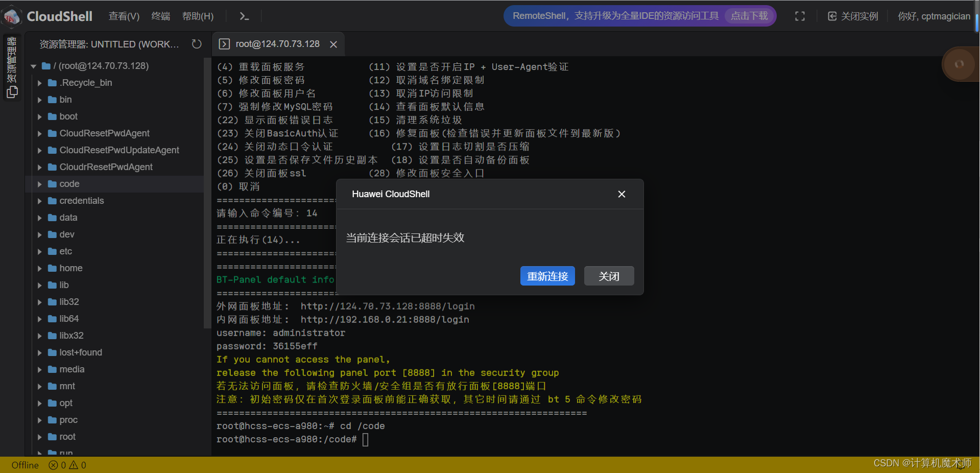The image size is (980, 473).
Task: Expand the boot folder arrow
Action: point(39,116)
